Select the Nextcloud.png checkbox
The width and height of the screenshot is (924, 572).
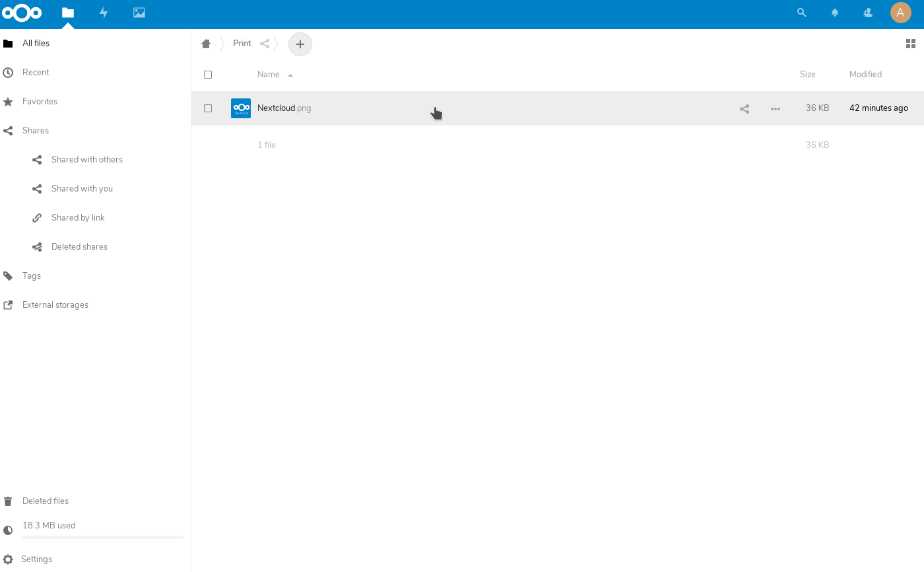tap(208, 108)
